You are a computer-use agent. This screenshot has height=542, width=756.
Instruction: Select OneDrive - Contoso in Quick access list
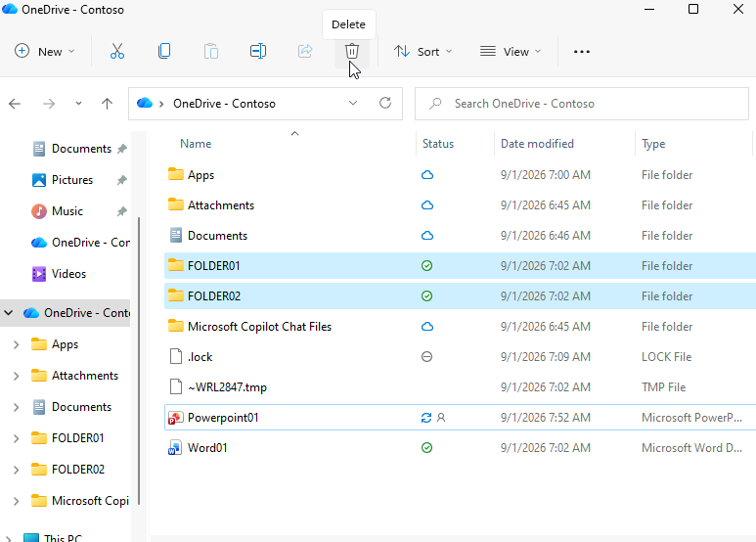(80, 243)
